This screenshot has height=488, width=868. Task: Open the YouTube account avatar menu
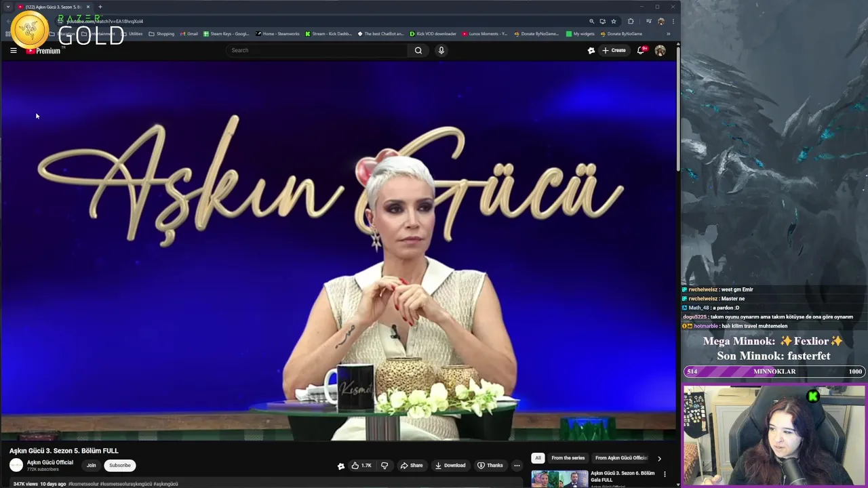click(660, 50)
